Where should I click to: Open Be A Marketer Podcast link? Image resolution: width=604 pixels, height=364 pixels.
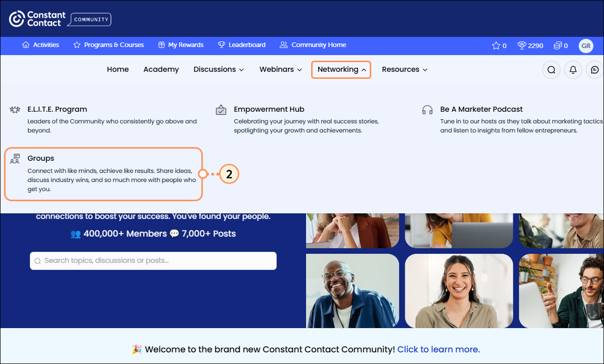[481, 109]
